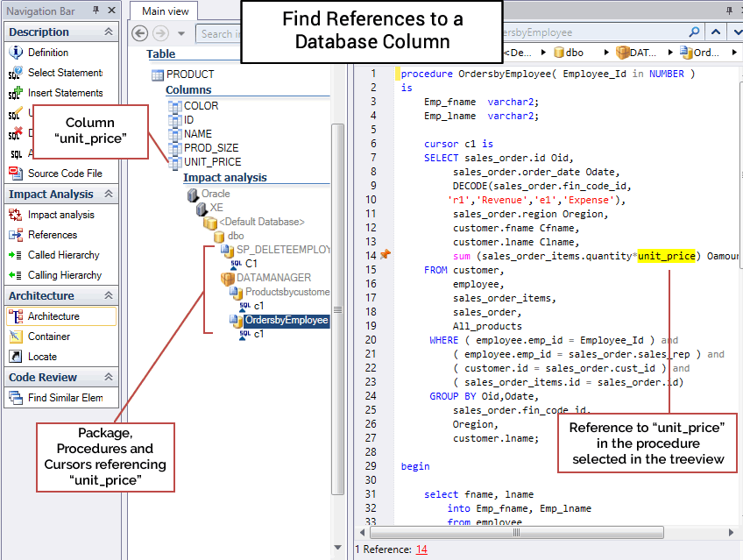This screenshot has height=560, width=743.
Task: Open Definition in the Description section
Action: click(47, 53)
